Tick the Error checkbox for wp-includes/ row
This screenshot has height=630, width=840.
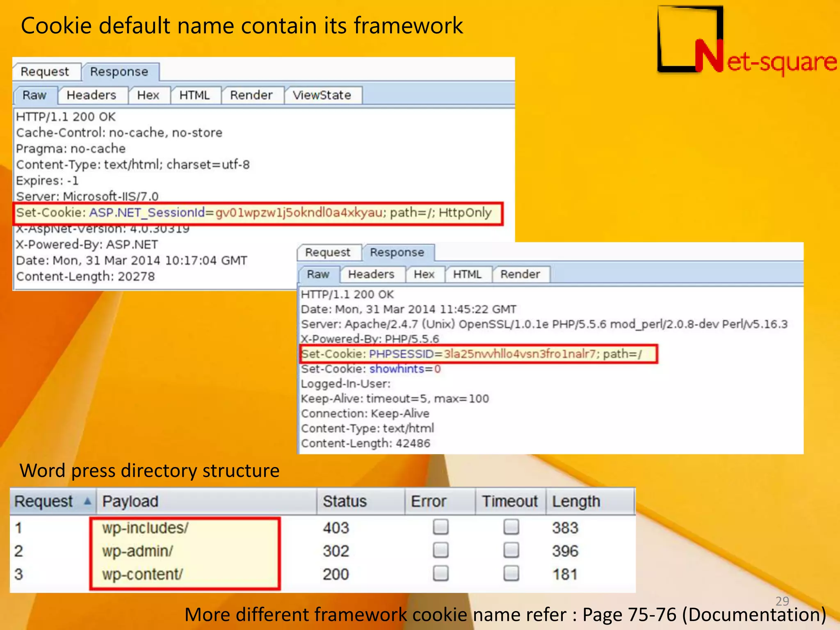[441, 527]
